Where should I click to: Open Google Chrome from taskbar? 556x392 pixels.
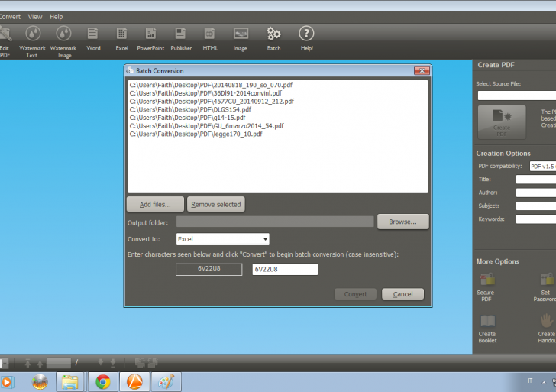click(x=103, y=382)
